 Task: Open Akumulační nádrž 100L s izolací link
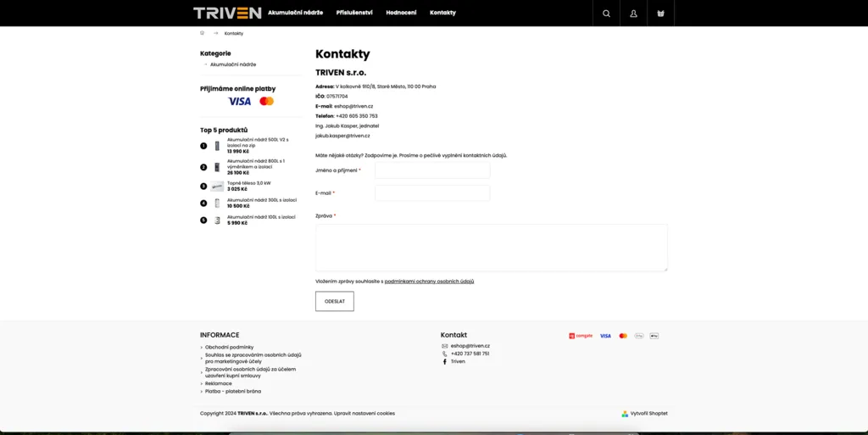pyautogui.click(x=261, y=217)
